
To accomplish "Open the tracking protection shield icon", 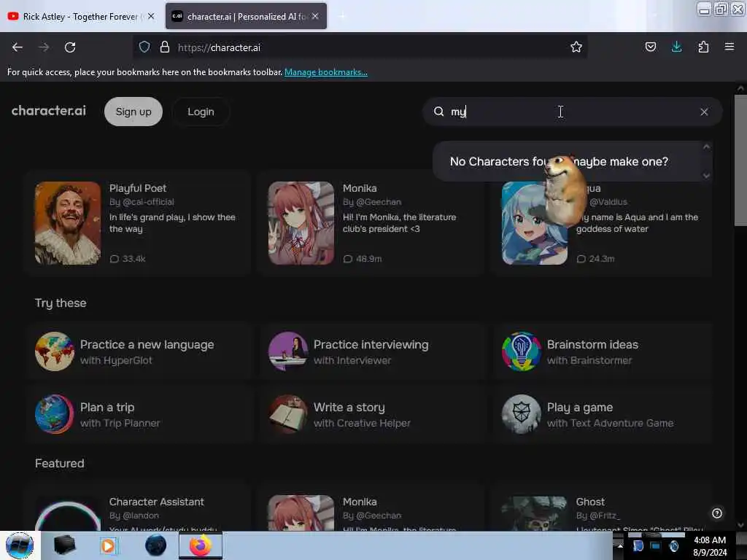I will point(144,47).
